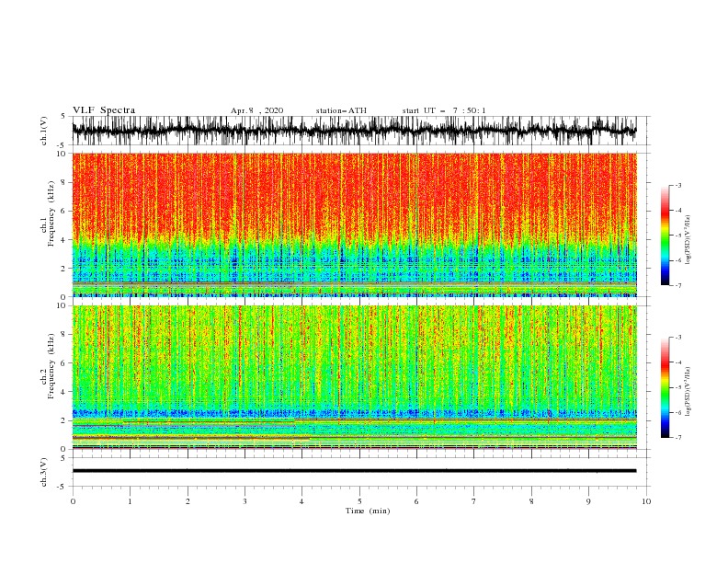Click the ch.2 colorbar log(PSD) label

pos(688,392)
